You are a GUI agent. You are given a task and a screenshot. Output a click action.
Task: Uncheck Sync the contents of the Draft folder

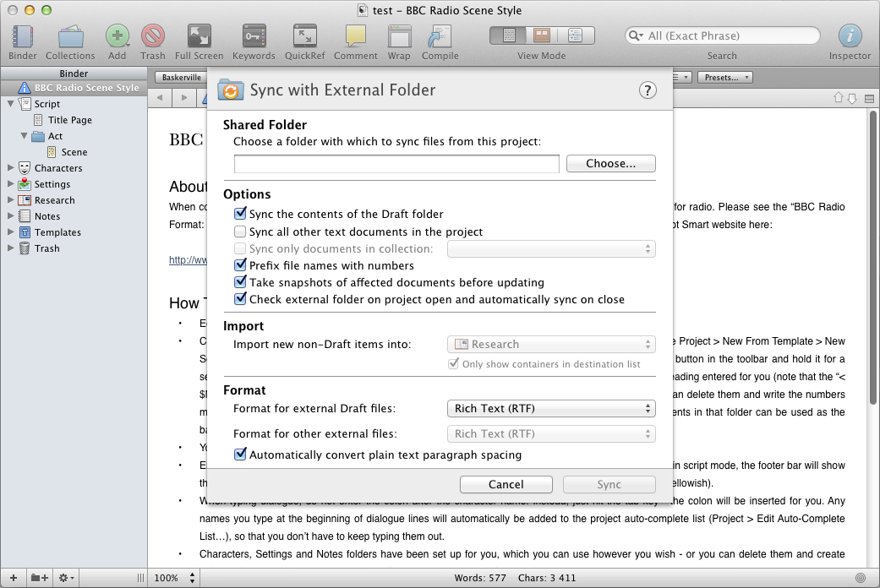coord(241,215)
